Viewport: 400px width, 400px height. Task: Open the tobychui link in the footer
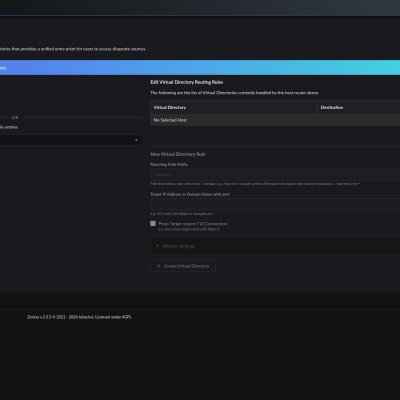86,317
